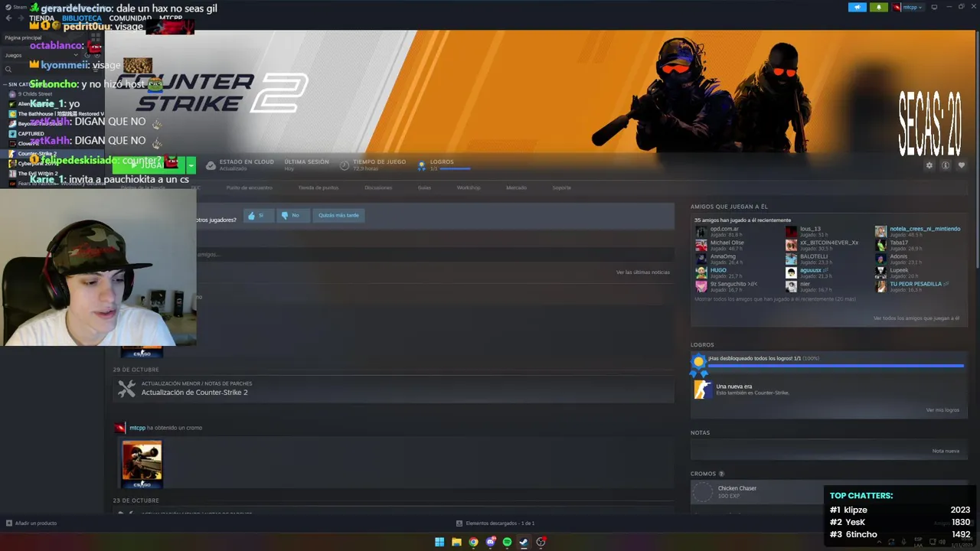Image resolution: width=980 pixels, height=551 pixels.
Task: Click the blue announcements megaphone button
Action: [x=857, y=7]
